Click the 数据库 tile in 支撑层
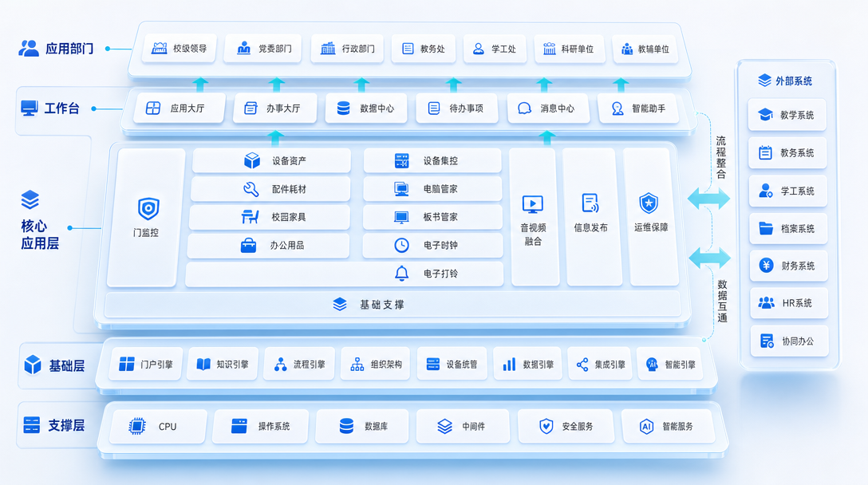The height and width of the screenshot is (485, 868). (362, 426)
